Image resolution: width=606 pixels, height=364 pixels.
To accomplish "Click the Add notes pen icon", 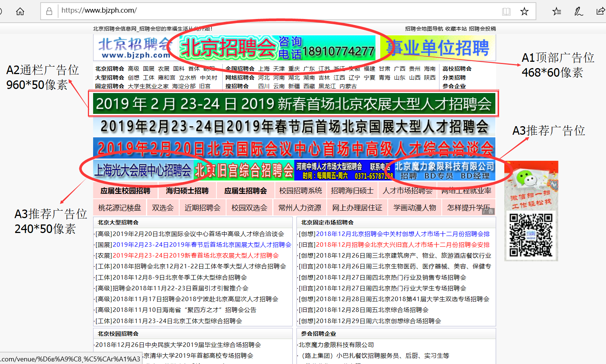I will 578,12.
